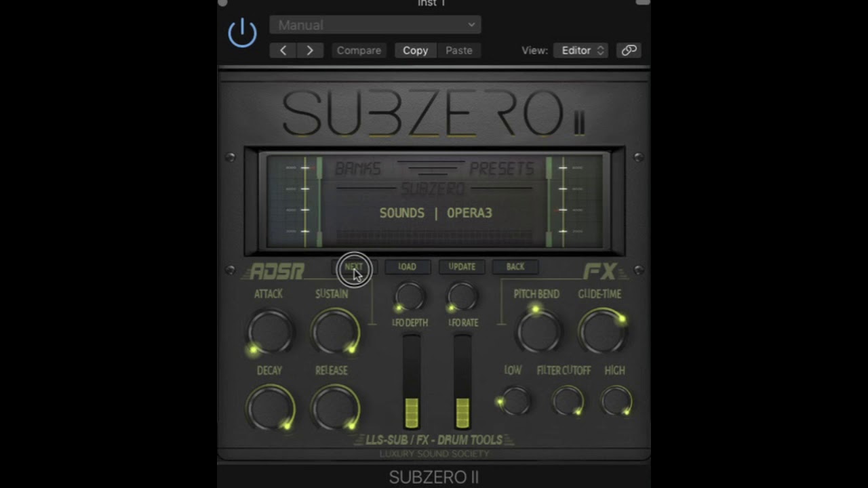Screen dimensions: 868x488
Task: Click the LFO Rate knob
Action: [462, 298]
